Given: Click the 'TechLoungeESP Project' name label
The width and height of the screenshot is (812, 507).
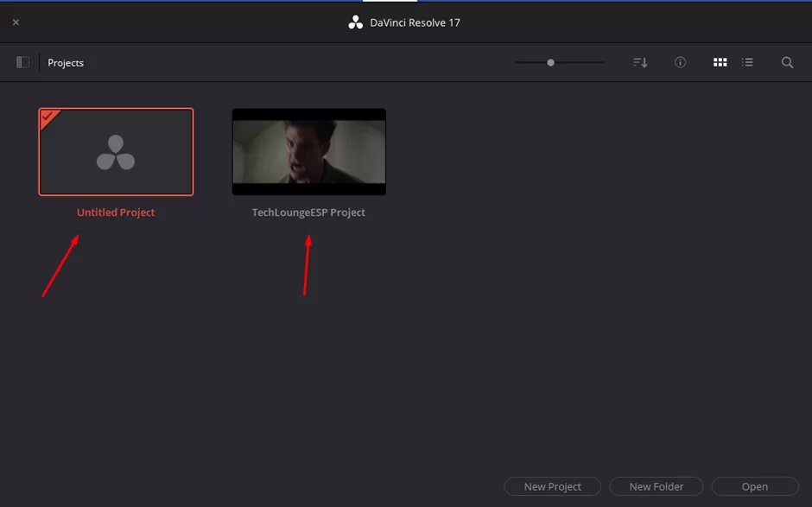Looking at the screenshot, I should click(308, 212).
